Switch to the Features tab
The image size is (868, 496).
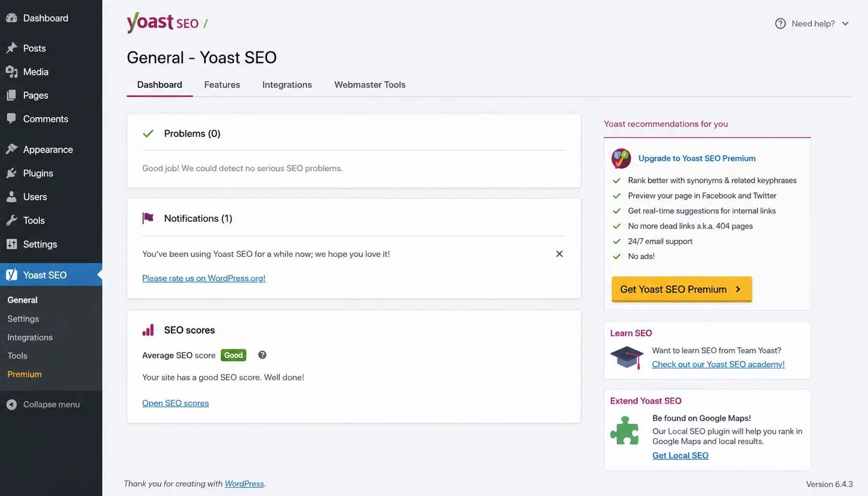pyautogui.click(x=222, y=85)
